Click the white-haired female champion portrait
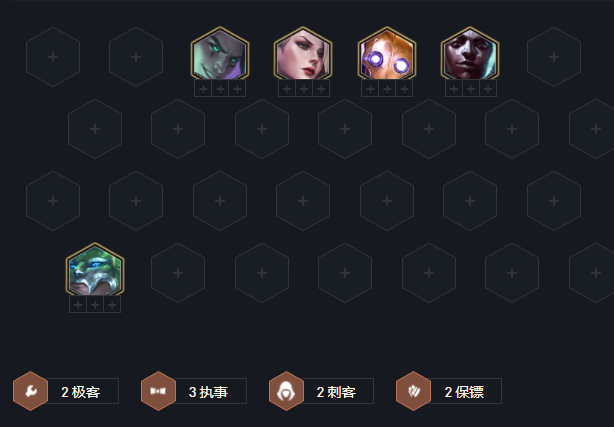The width and height of the screenshot is (614, 427). pos(303,54)
